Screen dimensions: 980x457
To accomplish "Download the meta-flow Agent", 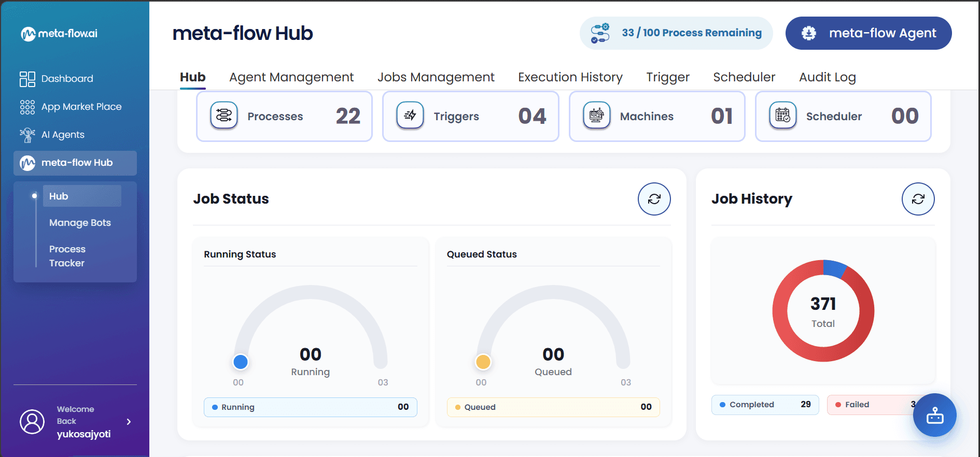I will pos(869,33).
